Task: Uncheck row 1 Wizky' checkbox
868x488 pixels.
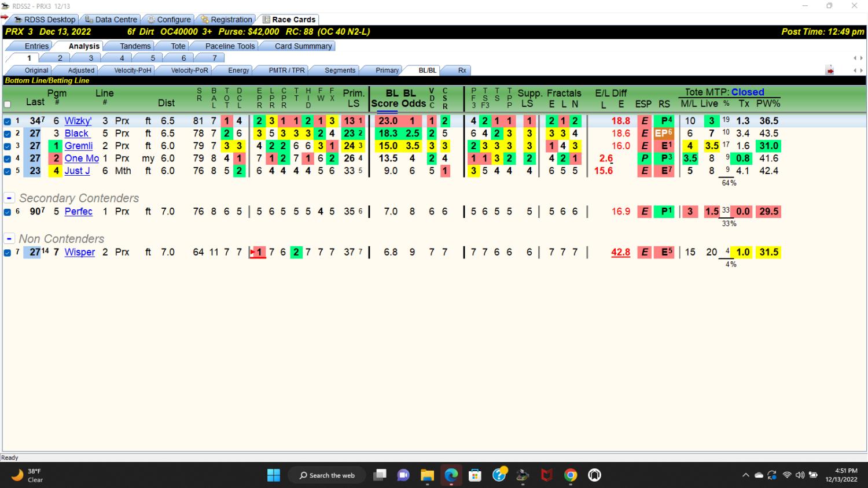Action: pyautogui.click(x=8, y=121)
